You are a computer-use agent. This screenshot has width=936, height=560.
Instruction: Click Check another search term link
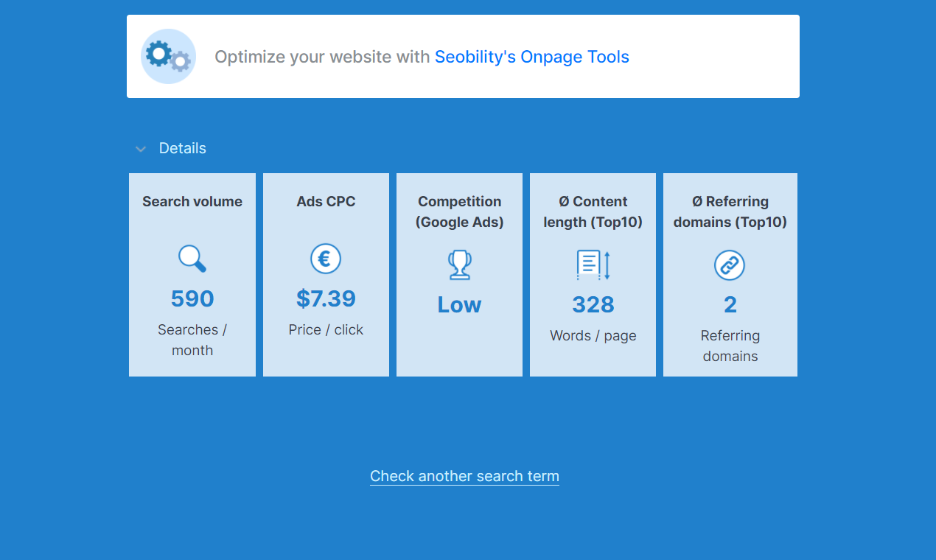[464, 476]
